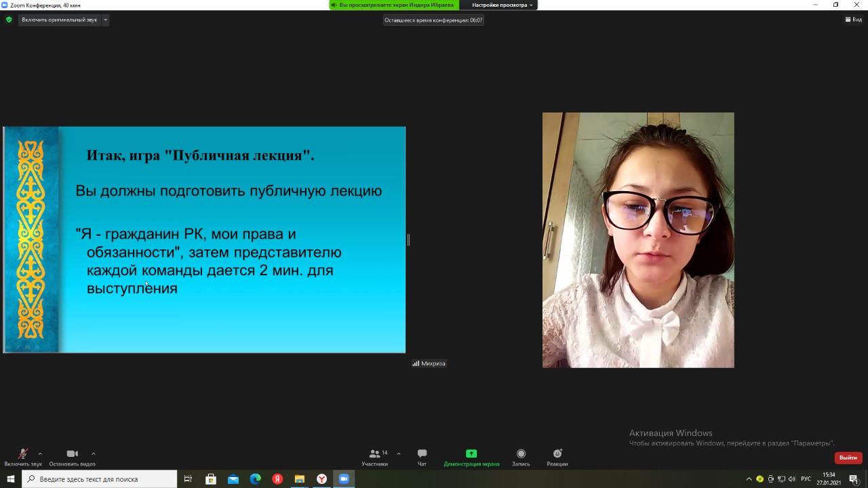Viewport: 868px width, 488px height.
Task: Start recording with the Record icon
Action: (x=521, y=457)
